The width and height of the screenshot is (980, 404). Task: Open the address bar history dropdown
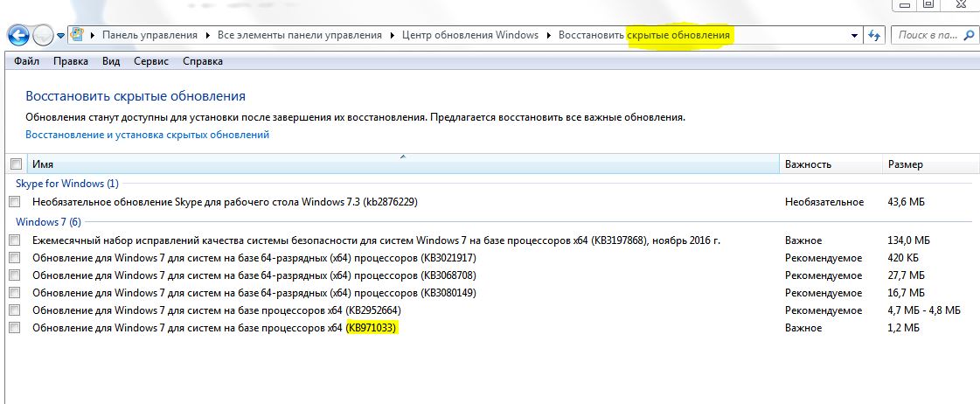tap(854, 36)
